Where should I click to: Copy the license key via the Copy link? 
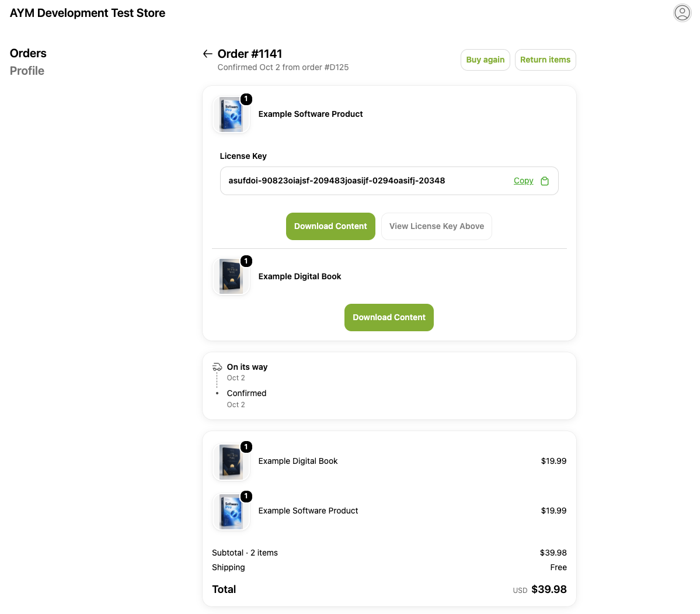(523, 181)
